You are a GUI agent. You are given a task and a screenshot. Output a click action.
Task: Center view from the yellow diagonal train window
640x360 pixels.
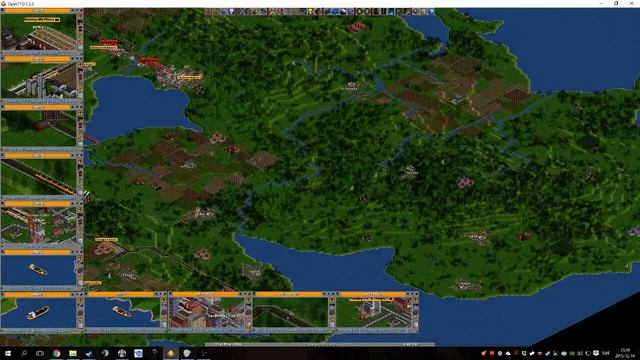(x=80, y=161)
